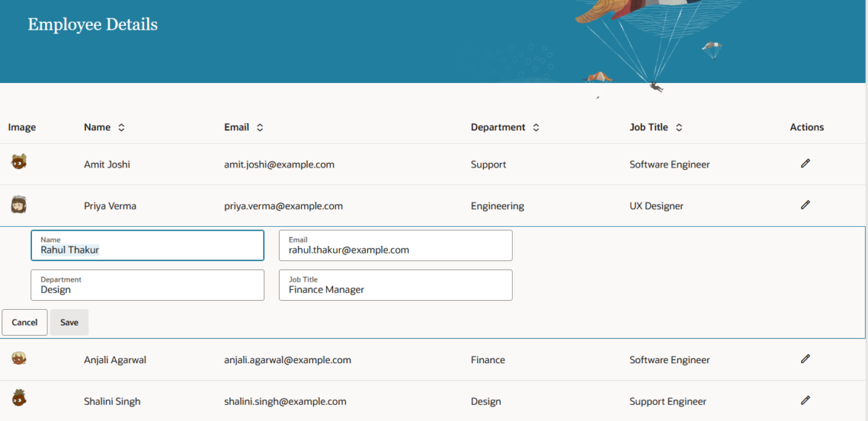Screen dimensions: 868x421
Task: Click Amit Joshi's Software Engineer job title
Action: coord(669,165)
